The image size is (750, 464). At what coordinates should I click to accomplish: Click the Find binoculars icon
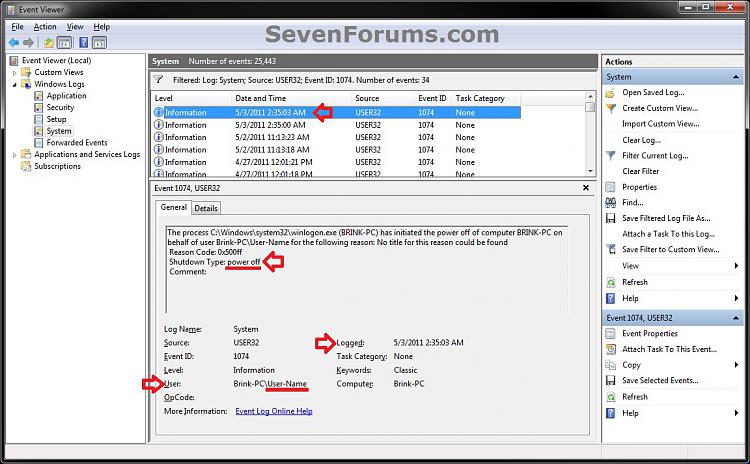pyautogui.click(x=610, y=202)
